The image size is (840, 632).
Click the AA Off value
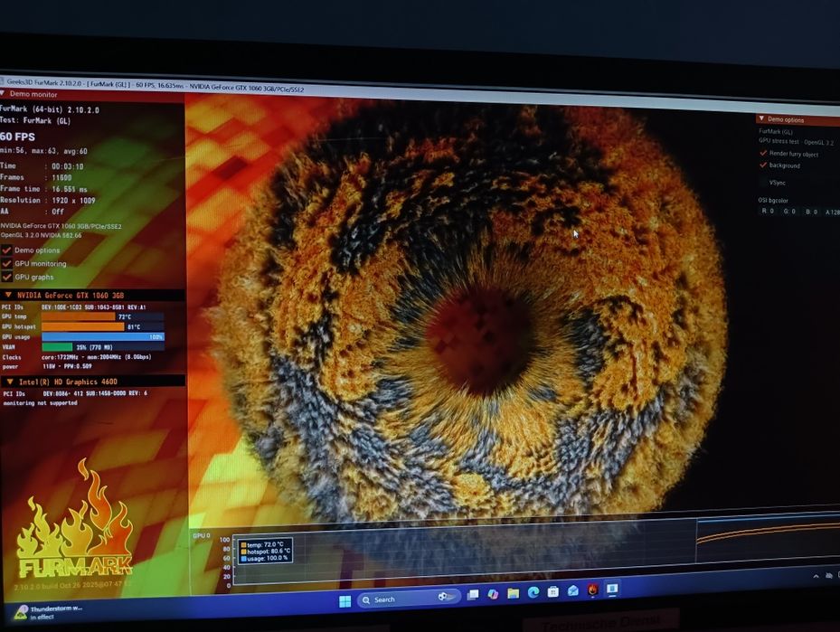58,212
